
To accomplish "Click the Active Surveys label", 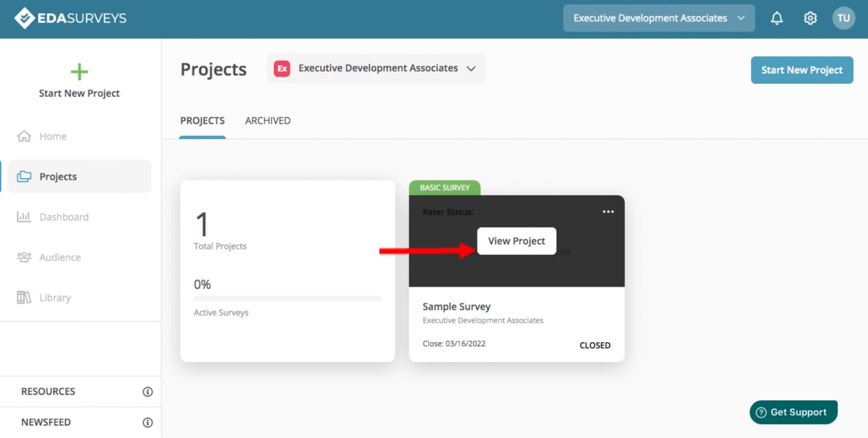I will (x=221, y=312).
